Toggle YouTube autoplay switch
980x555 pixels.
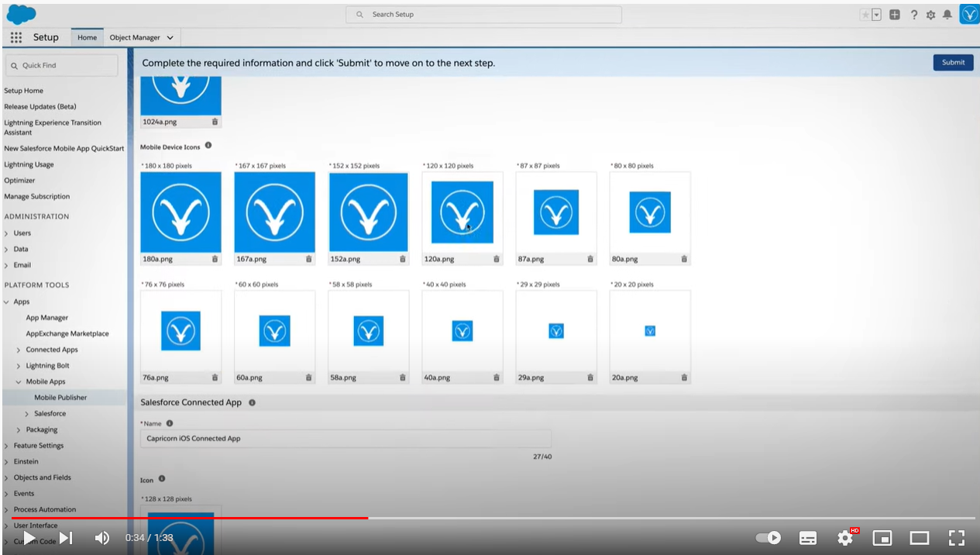pos(769,538)
